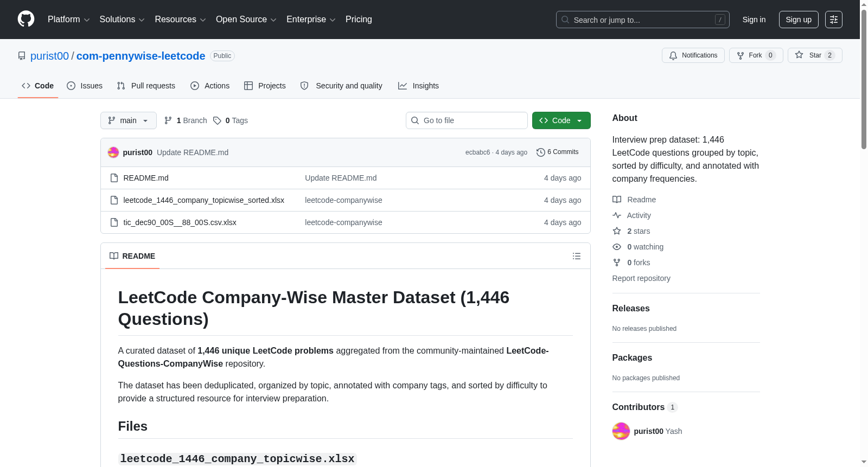The width and height of the screenshot is (868, 467).
Task: Expand the Platform menu
Action: [68, 20]
